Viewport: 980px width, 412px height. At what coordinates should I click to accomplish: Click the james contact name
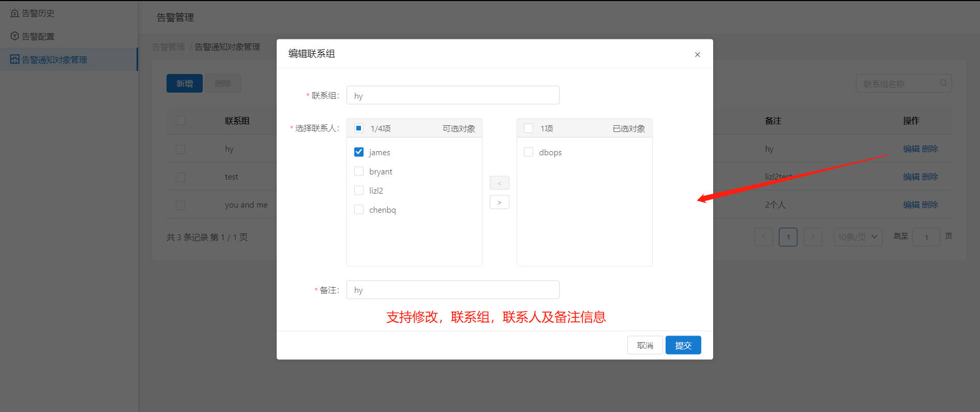tap(380, 152)
